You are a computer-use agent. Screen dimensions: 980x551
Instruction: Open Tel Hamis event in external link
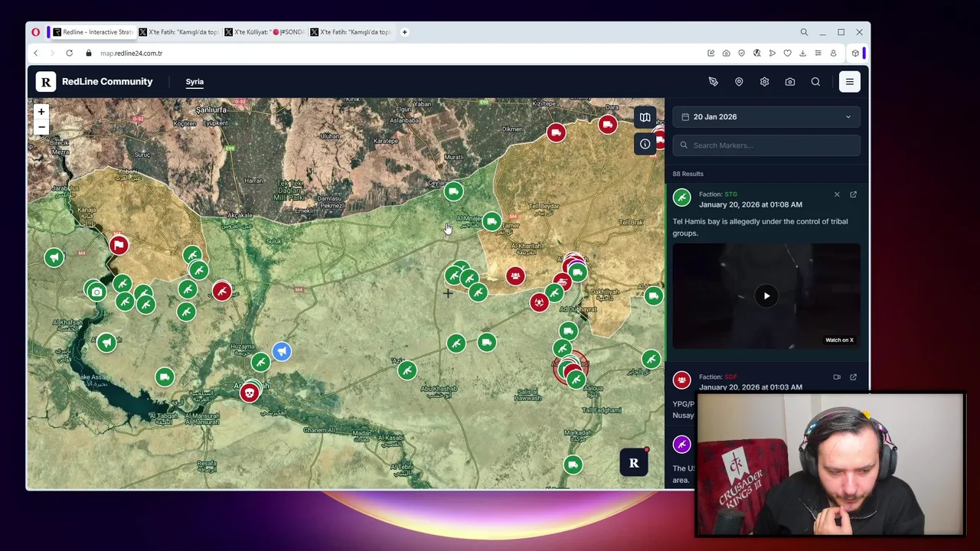853,194
